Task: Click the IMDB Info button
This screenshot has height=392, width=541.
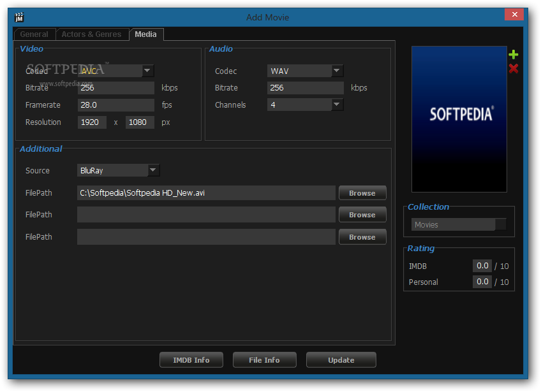Action: point(191,360)
